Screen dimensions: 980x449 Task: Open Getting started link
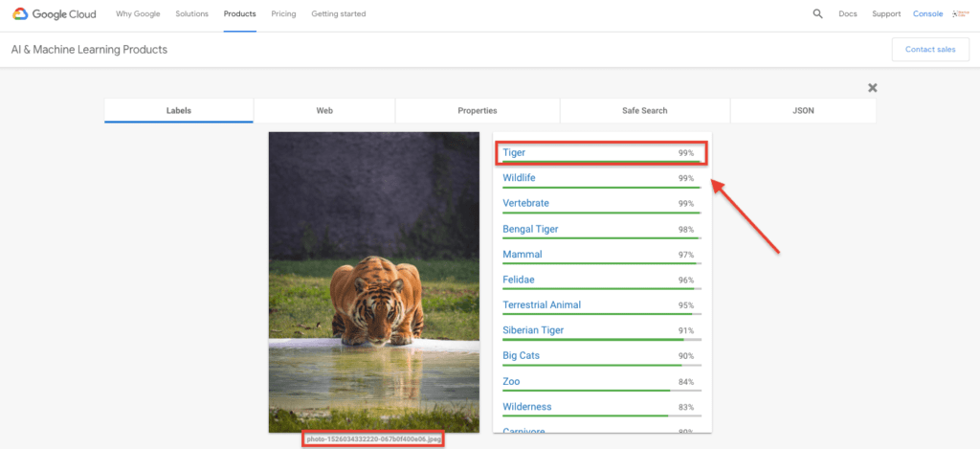tap(338, 14)
